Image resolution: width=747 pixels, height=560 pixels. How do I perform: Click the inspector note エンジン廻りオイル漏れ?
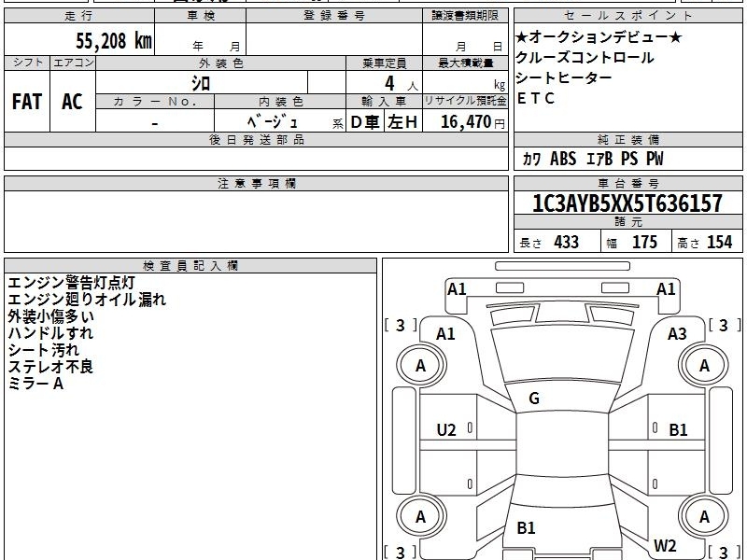click(x=87, y=299)
